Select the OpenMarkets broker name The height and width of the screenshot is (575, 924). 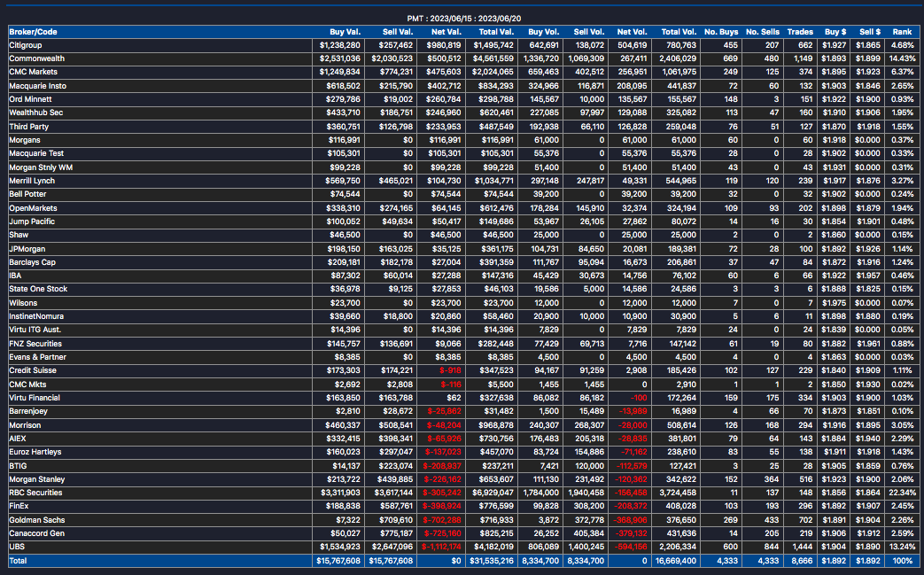[33, 208]
